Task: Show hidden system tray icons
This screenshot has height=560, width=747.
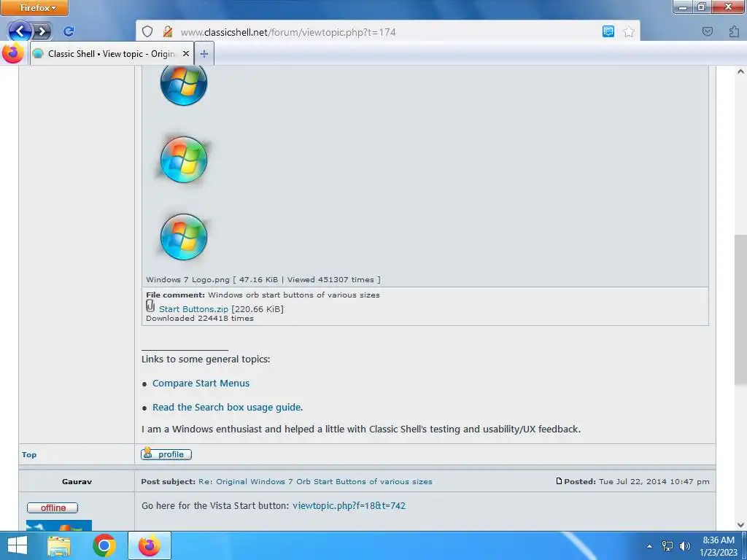Action: pos(649,546)
